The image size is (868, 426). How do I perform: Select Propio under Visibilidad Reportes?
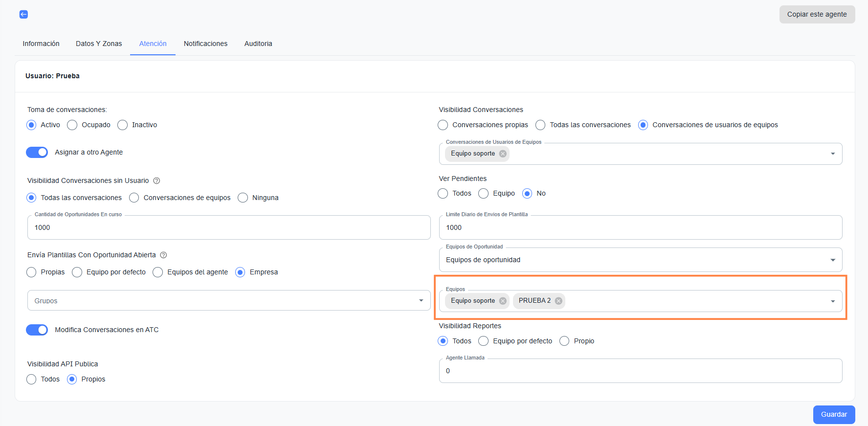pos(564,341)
